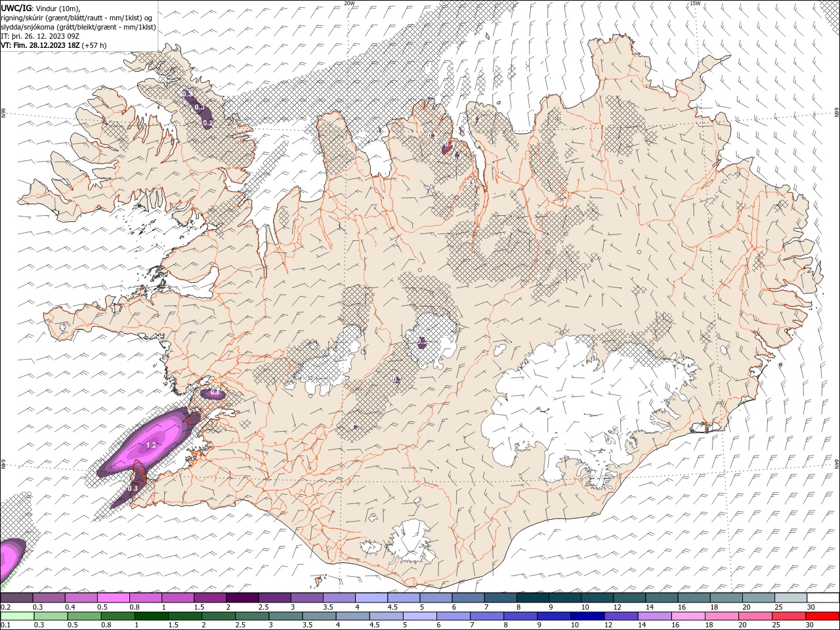
Task: Click the '0.2' value in the northwest purple band
Action: click(x=207, y=123)
